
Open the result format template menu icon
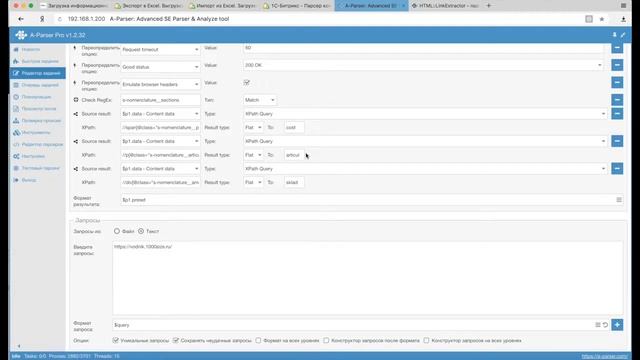point(619,200)
